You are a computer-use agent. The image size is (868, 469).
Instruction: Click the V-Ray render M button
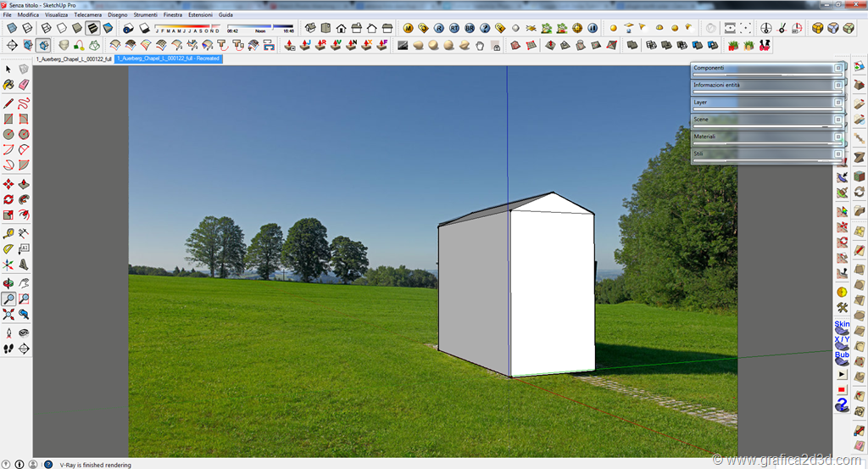[x=408, y=28]
